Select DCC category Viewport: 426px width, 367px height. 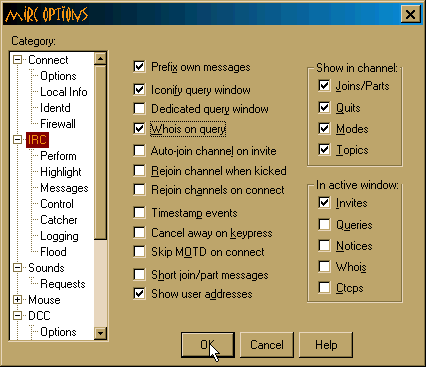[39, 316]
